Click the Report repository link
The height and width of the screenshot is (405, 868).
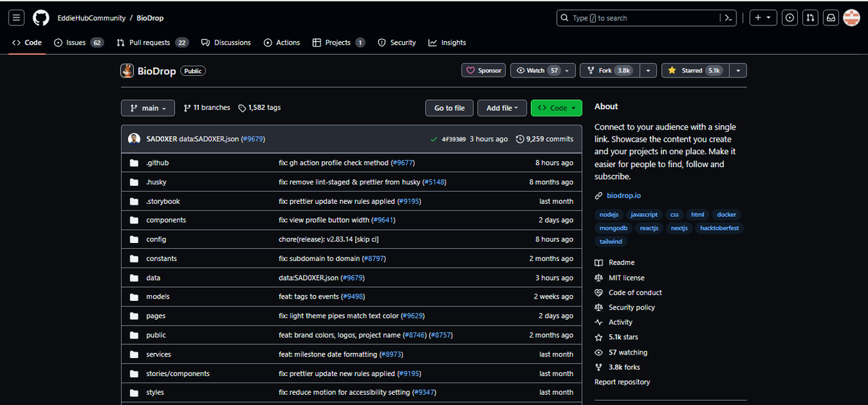tap(622, 382)
